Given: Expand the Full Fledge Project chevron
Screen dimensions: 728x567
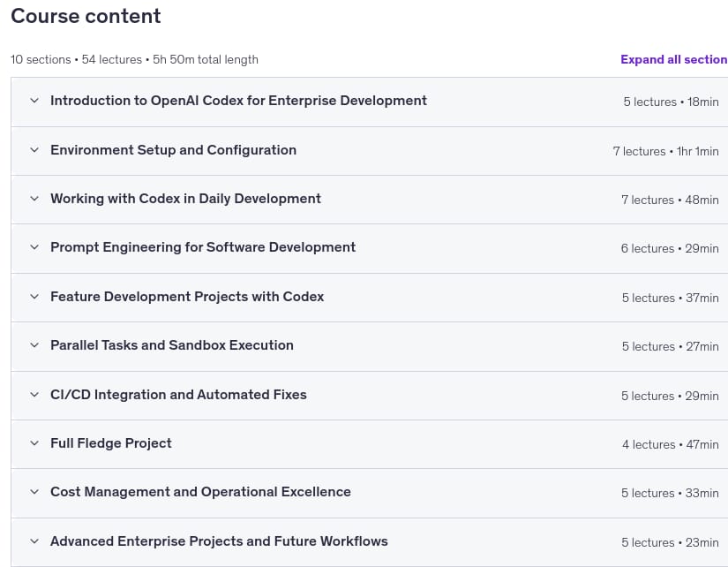Looking at the screenshot, I should tap(34, 442).
